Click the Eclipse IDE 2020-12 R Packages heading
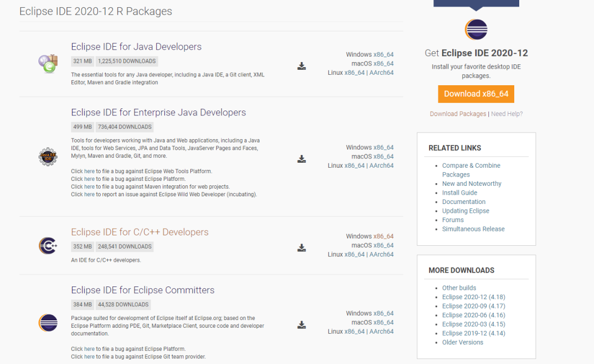This screenshot has height=364, width=594. point(96,12)
